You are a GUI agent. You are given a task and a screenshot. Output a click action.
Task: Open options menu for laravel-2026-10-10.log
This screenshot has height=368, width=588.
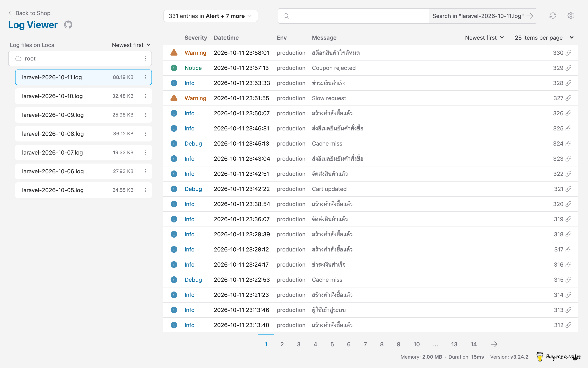coord(145,96)
